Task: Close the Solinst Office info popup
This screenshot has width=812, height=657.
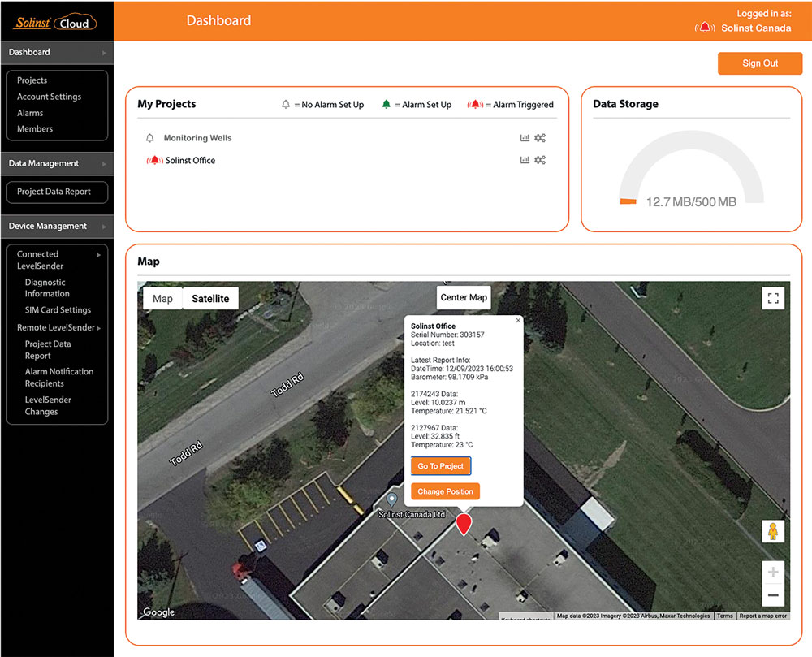Action: click(518, 321)
